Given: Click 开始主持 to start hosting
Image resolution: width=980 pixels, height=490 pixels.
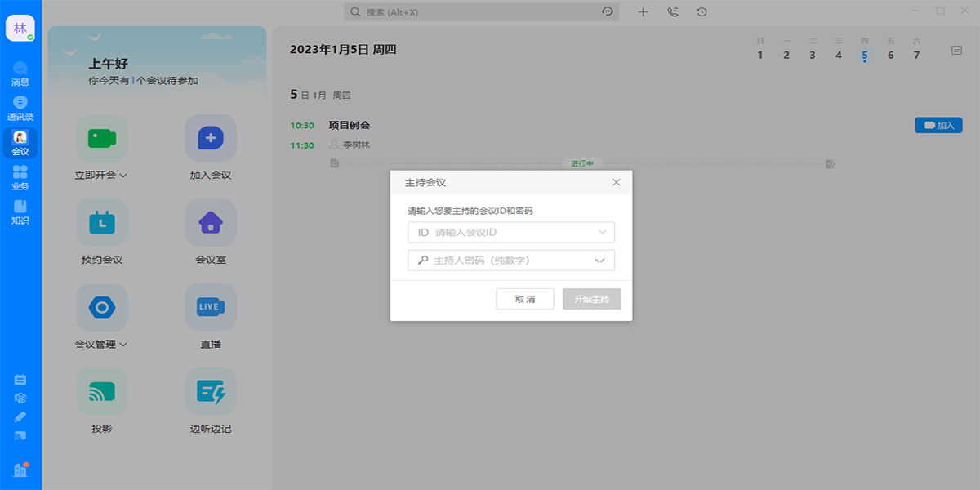Looking at the screenshot, I should 590,299.
